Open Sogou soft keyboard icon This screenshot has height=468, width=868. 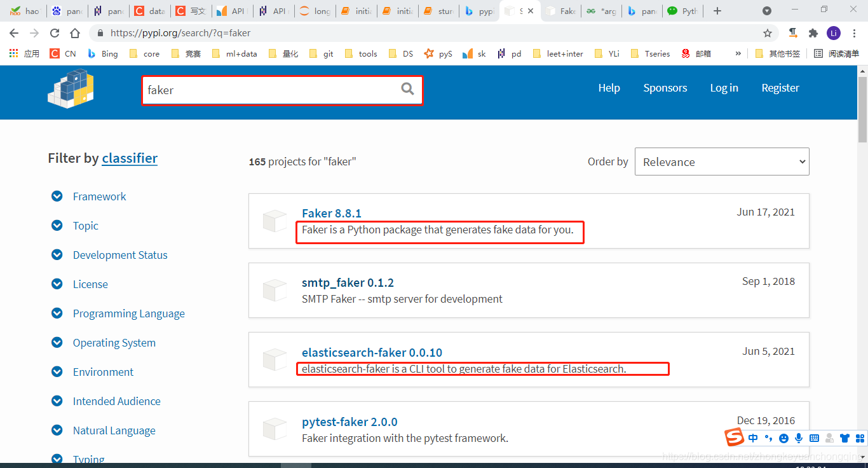point(814,438)
